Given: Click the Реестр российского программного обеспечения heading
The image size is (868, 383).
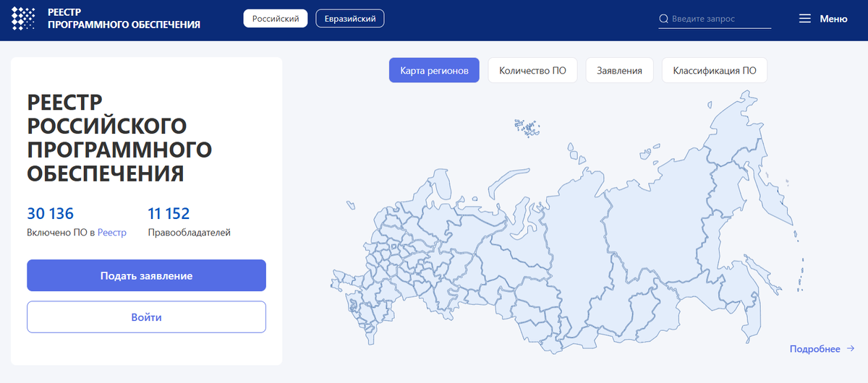Looking at the screenshot, I should click(119, 137).
